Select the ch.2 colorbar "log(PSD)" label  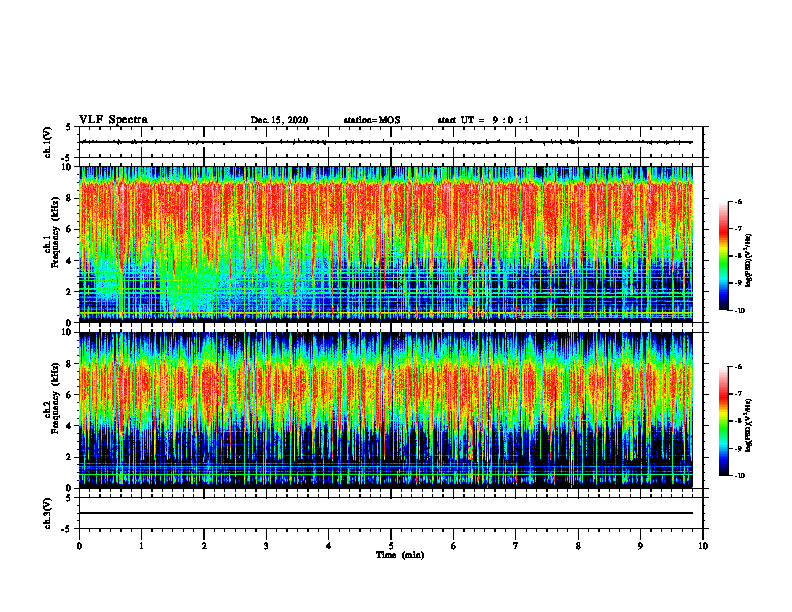(x=750, y=425)
